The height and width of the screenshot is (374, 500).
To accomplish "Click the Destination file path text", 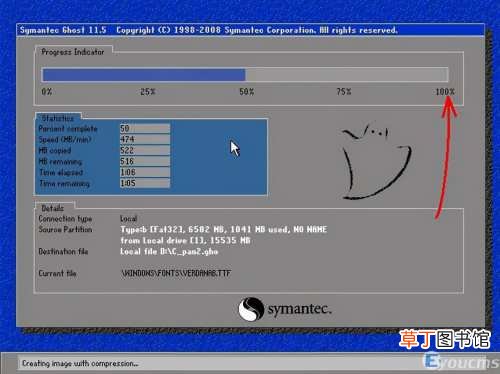I will [x=169, y=251].
